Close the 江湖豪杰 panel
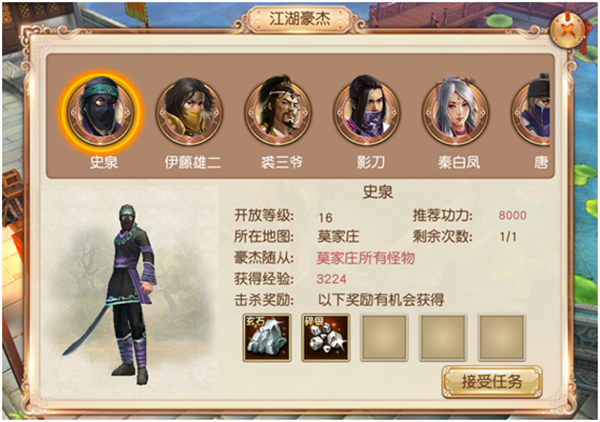 tap(569, 30)
